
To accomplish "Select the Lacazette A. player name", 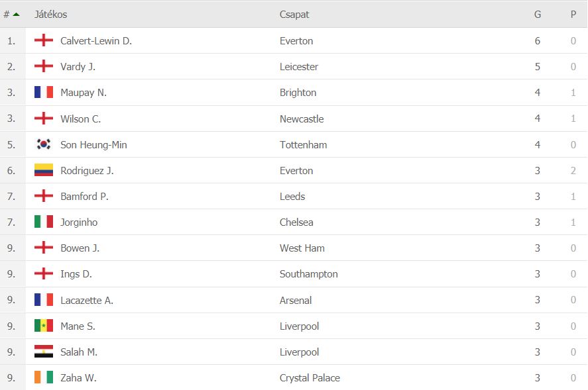I will 87,300.
